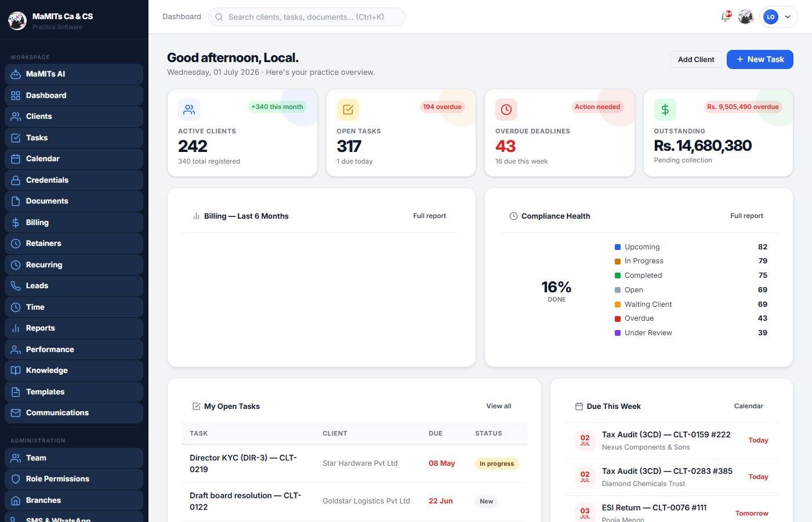Open MaMITs AI robot icon
812x522 pixels.
16,74
